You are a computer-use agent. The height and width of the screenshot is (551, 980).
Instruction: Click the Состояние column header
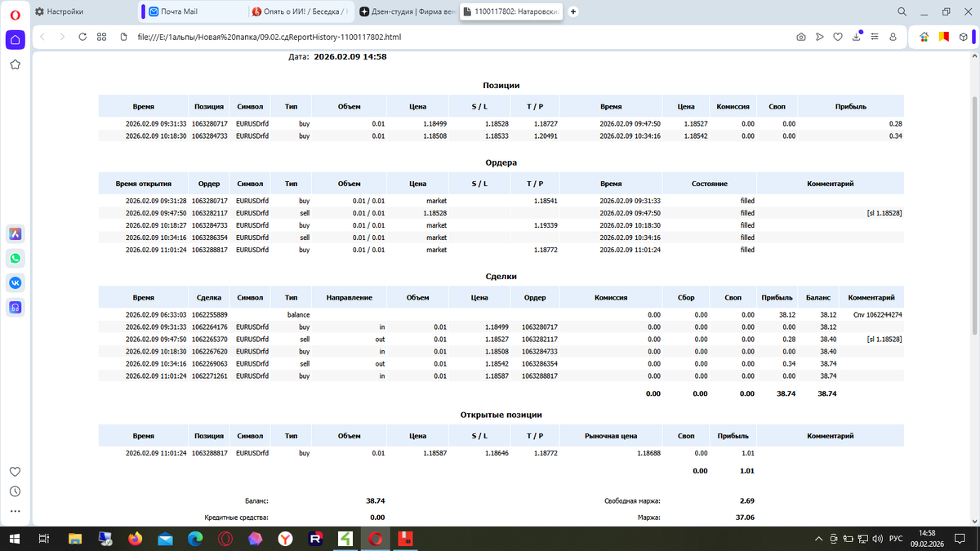click(x=710, y=184)
